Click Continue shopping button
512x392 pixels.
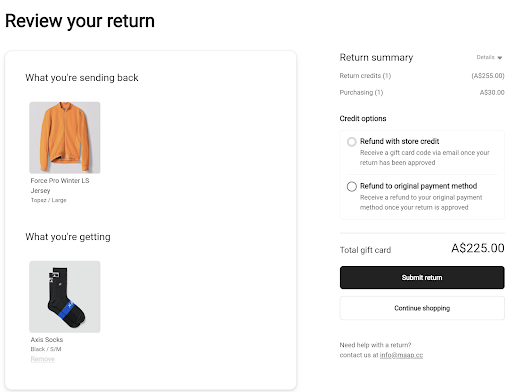tap(422, 308)
